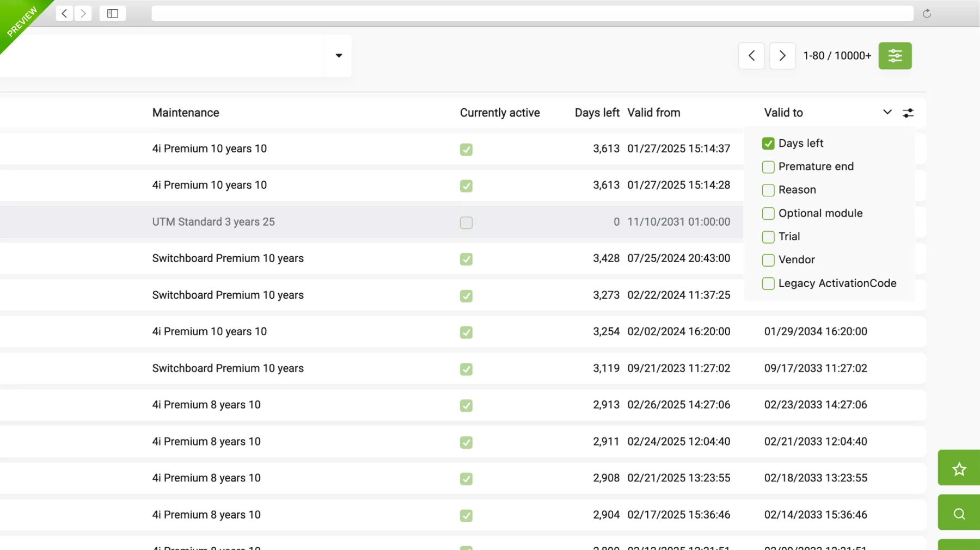Click the 2,904 days left value
This screenshot has width=980, height=550.
click(606, 515)
